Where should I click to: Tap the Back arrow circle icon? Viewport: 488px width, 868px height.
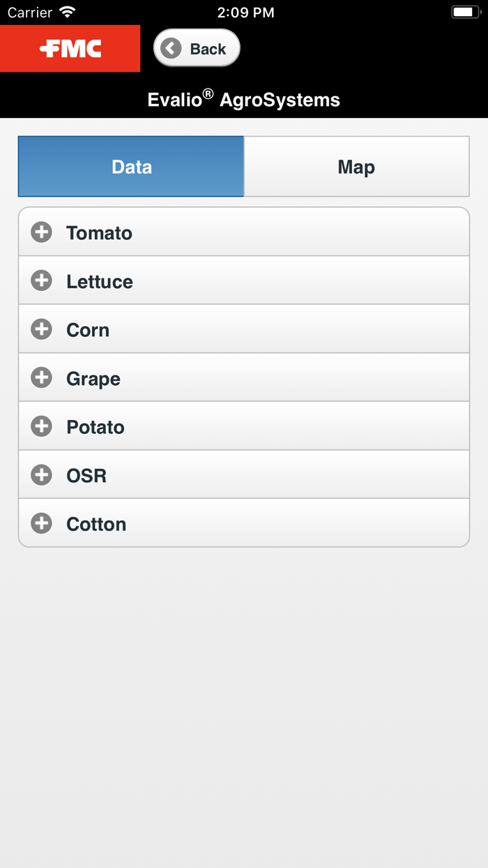(171, 48)
